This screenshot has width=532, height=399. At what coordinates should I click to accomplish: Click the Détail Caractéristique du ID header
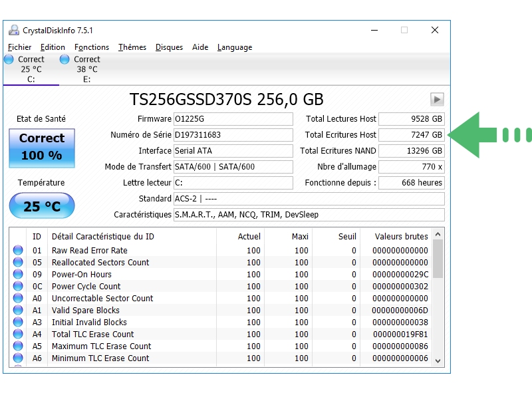(132, 237)
